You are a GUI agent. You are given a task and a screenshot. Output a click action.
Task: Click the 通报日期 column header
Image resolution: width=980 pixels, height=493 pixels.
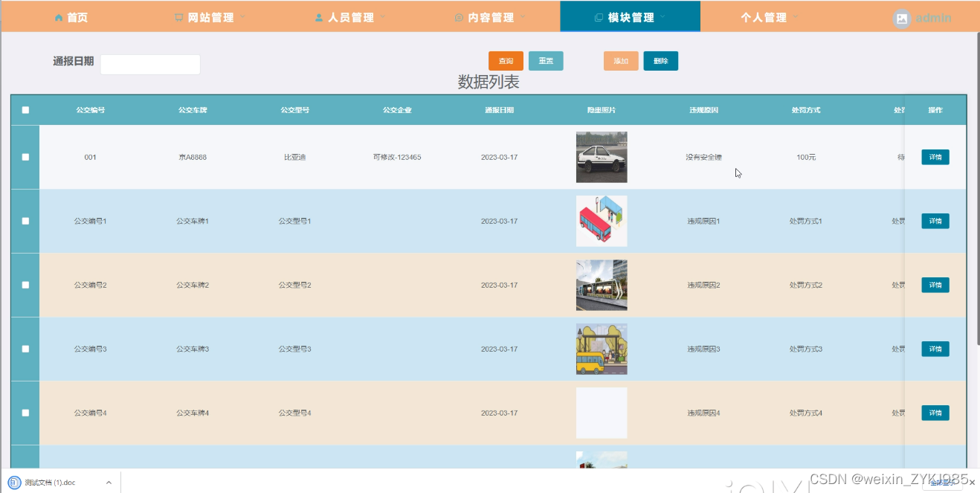499,110
